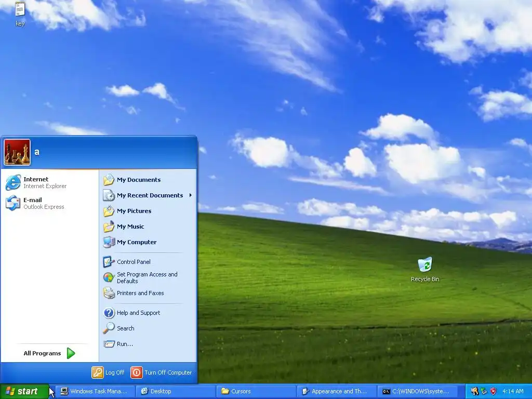
Task: Click the Start button
Action: point(24,391)
